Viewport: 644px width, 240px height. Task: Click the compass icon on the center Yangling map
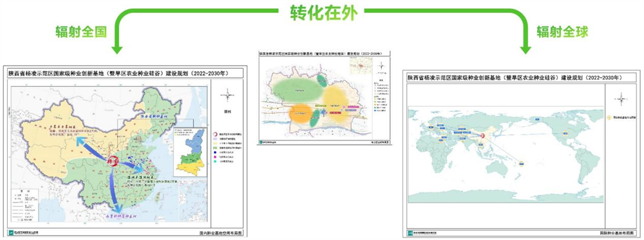(x=381, y=66)
